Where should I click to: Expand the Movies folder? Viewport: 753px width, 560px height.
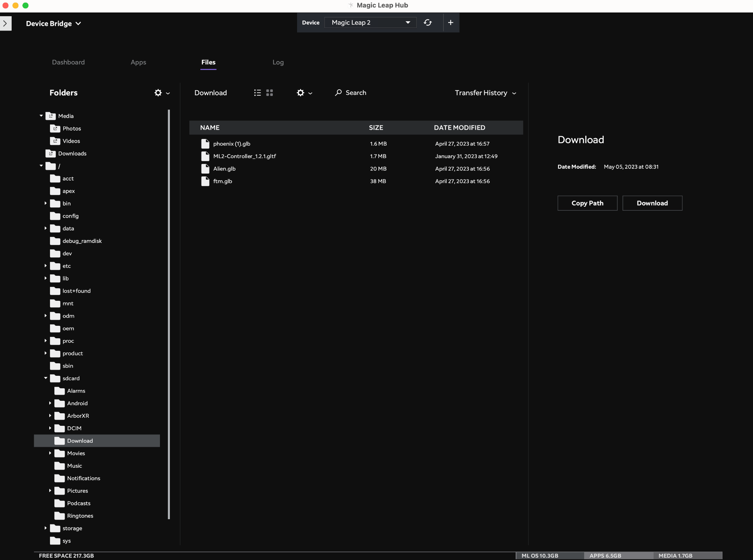50,453
